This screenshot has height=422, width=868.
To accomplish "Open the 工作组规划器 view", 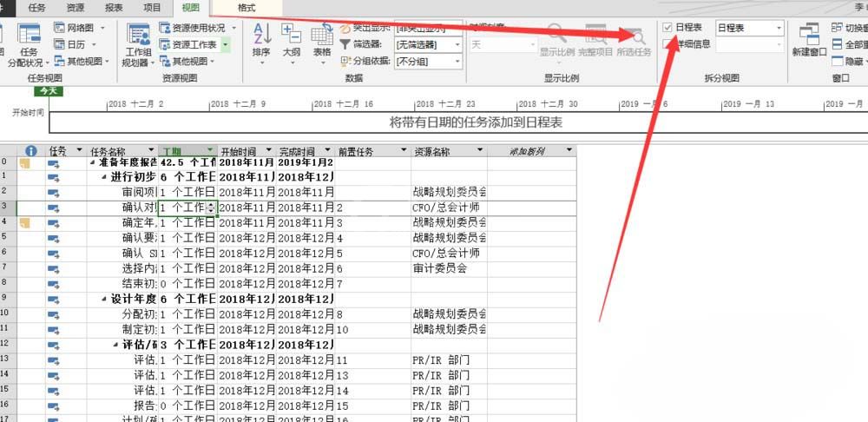I will [138, 45].
